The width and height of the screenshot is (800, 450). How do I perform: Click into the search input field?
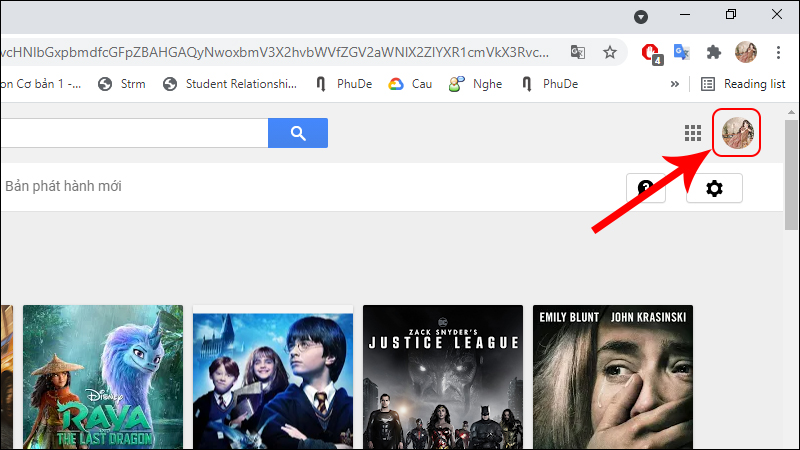click(134, 133)
